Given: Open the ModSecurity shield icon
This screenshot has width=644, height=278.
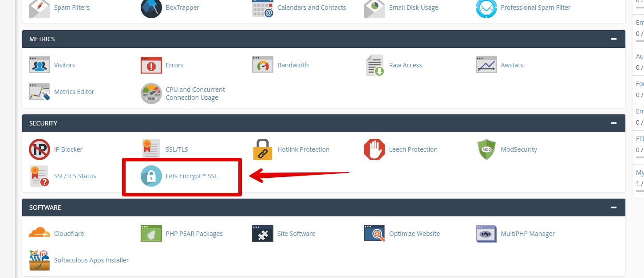Looking at the screenshot, I should (x=486, y=149).
